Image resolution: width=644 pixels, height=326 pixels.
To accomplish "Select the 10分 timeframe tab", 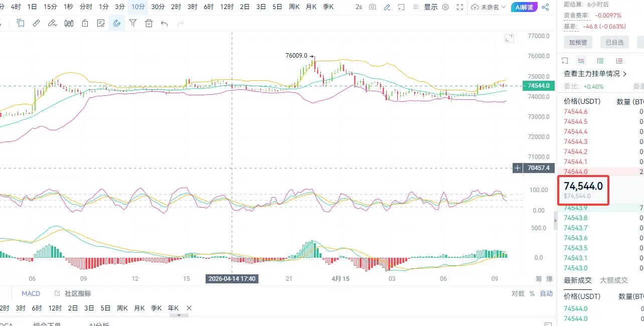I will (x=138, y=7).
